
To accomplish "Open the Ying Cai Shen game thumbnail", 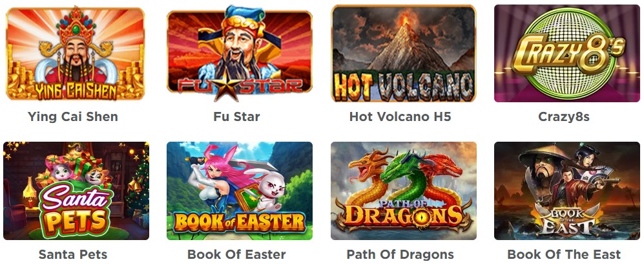I will pos(76,54).
